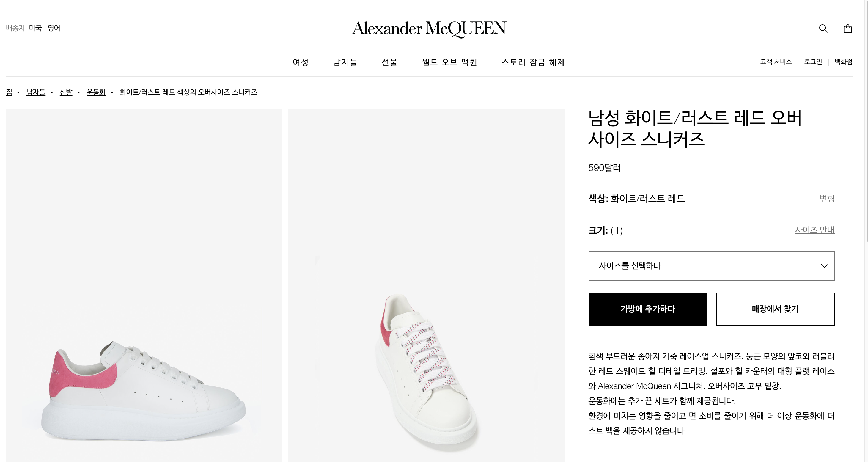Click the 변형 color change link
The height and width of the screenshot is (462, 868).
pyautogui.click(x=827, y=198)
